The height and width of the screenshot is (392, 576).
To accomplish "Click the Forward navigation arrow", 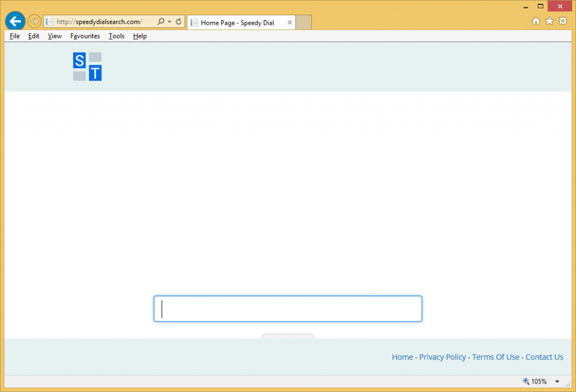I will pyautogui.click(x=34, y=21).
